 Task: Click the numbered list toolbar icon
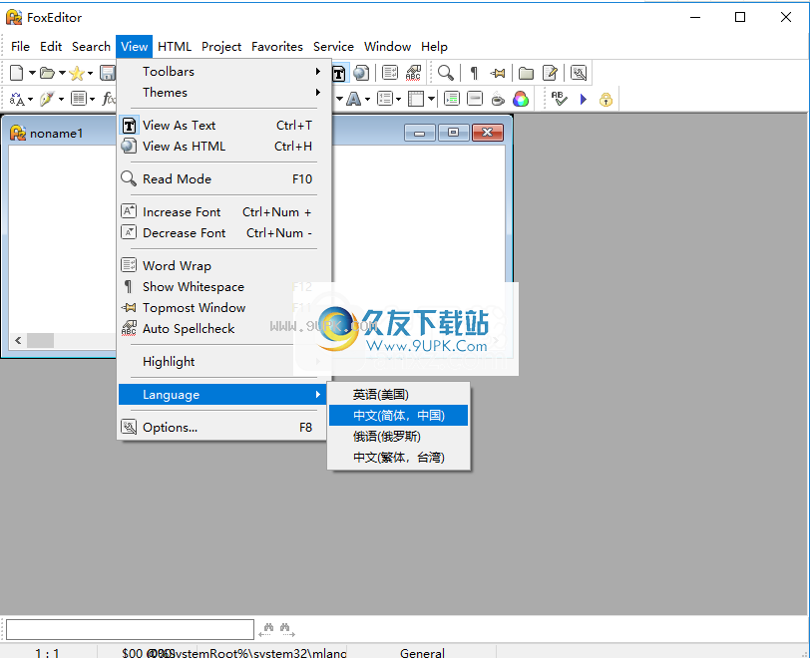(x=385, y=99)
